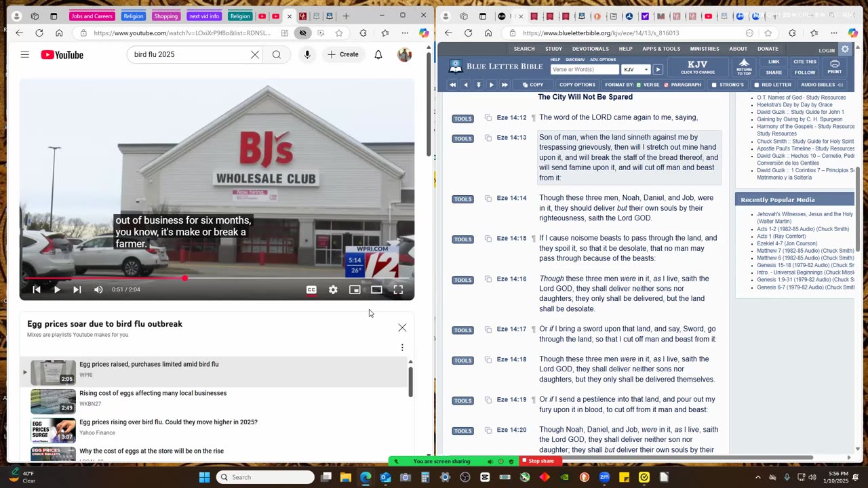This screenshot has width=868, height=488.
Task: Enable the STRONG'S checkbox
Action: coord(728,85)
